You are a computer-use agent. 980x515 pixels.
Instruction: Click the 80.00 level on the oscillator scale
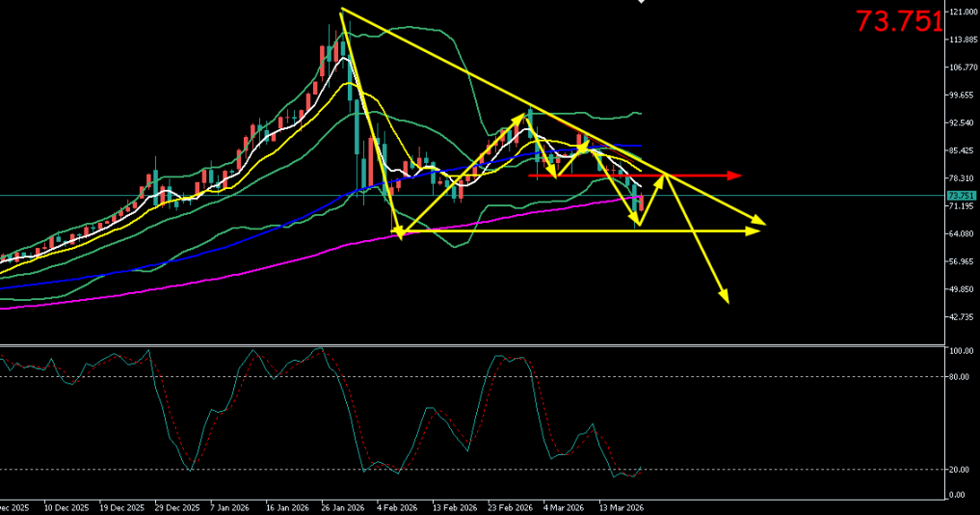pyautogui.click(x=959, y=377)
